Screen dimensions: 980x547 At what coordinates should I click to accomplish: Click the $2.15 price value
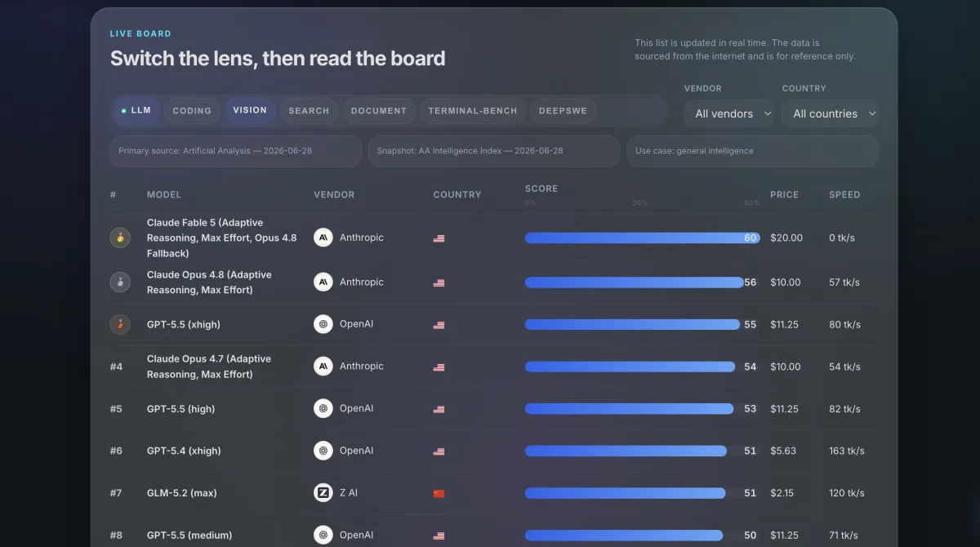[782, 493]
